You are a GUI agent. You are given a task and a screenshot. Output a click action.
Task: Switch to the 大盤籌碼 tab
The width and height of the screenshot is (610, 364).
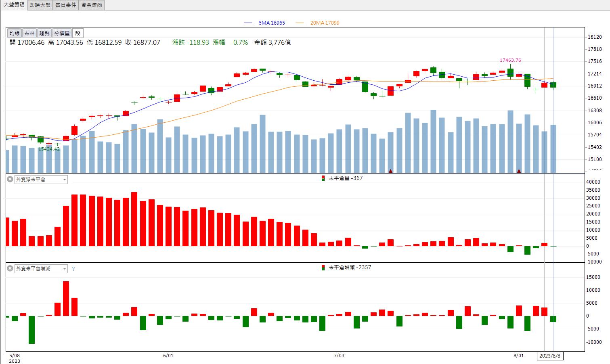[14, 5]
